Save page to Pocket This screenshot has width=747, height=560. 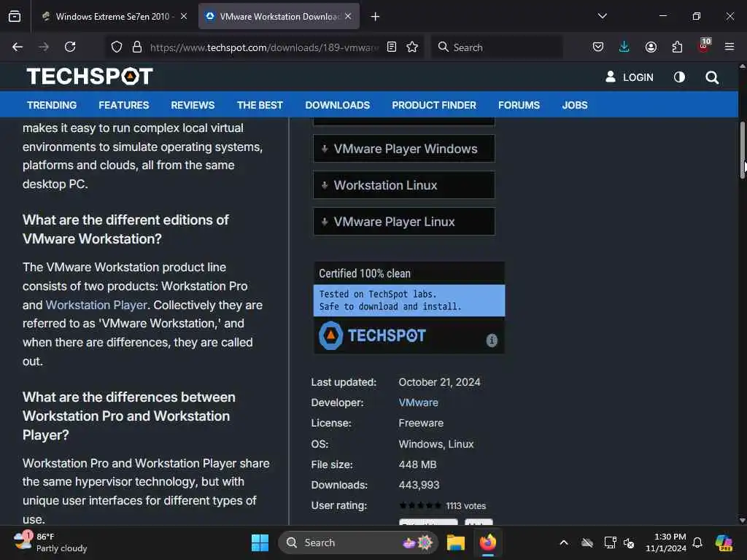tap(598, 47)
